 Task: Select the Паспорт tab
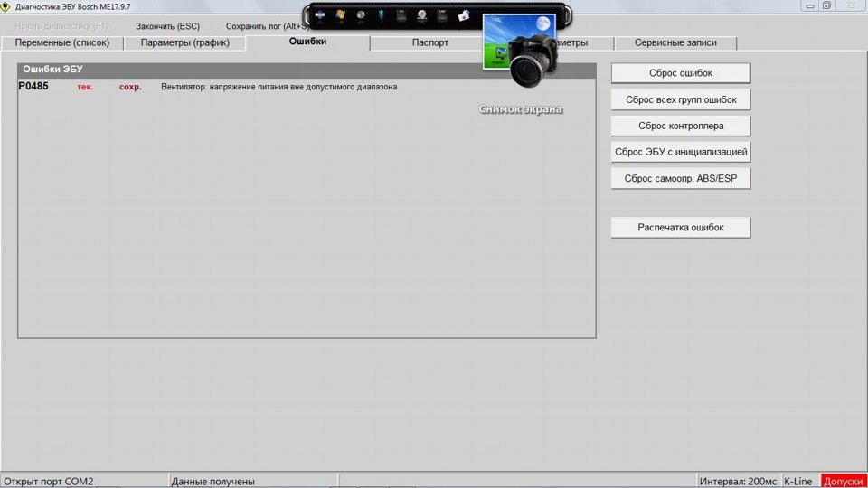pos(429,43)
